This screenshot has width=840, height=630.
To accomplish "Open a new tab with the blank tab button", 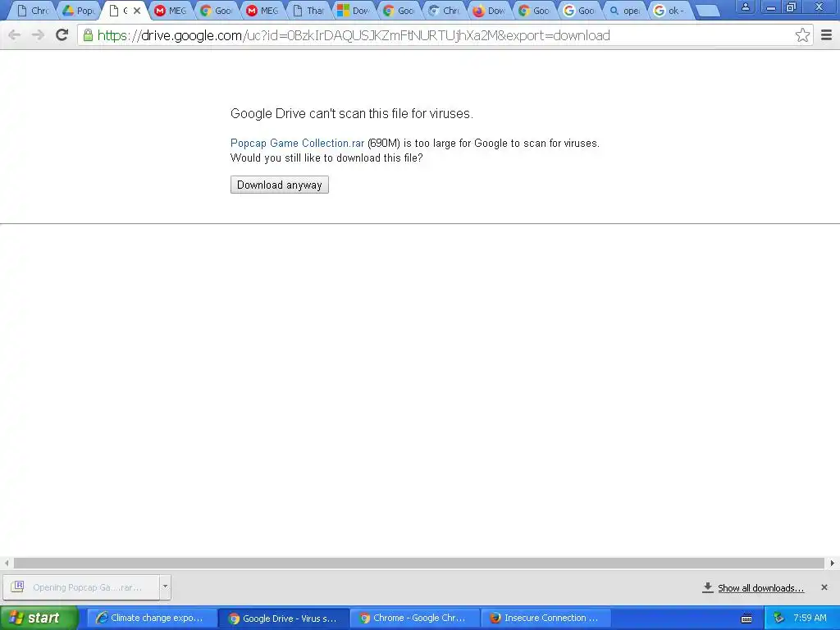I will tap(707, 11).
